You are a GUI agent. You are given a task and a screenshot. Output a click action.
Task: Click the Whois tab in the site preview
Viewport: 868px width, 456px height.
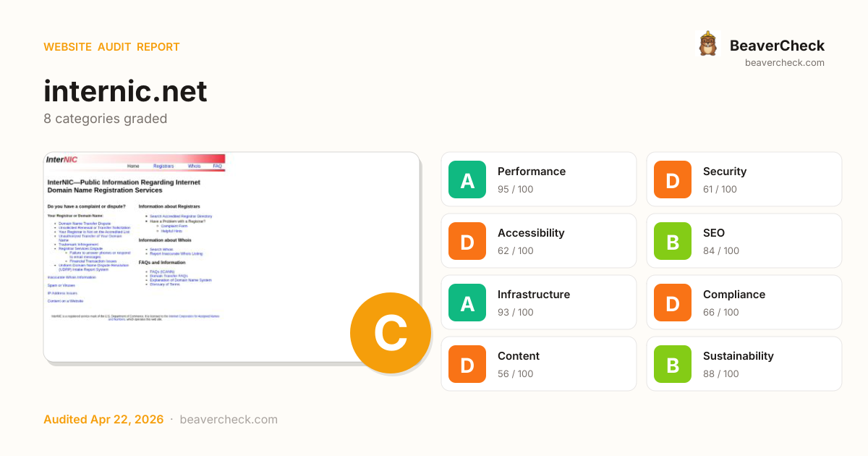click(x=194, y=166)
